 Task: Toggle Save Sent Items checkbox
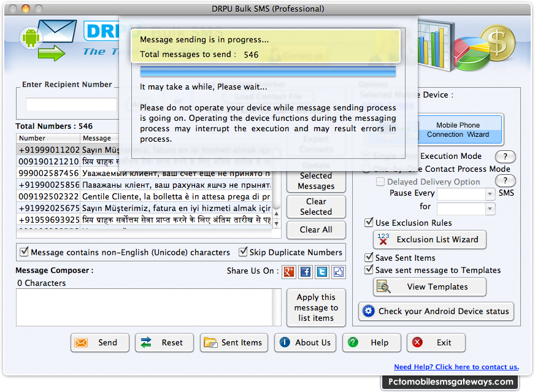pos(369,257)
